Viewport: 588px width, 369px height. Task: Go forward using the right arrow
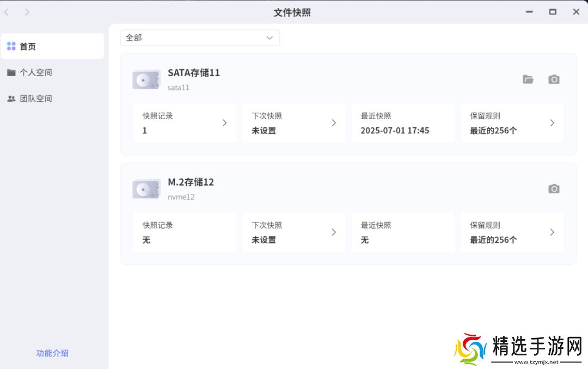[x=27, y=12]
